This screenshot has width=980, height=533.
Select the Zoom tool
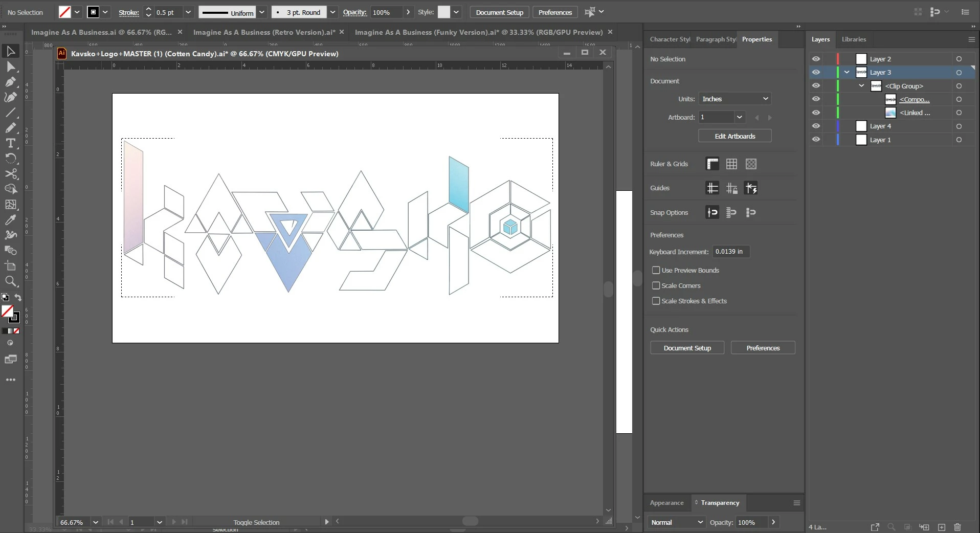[x=11, y=281]
